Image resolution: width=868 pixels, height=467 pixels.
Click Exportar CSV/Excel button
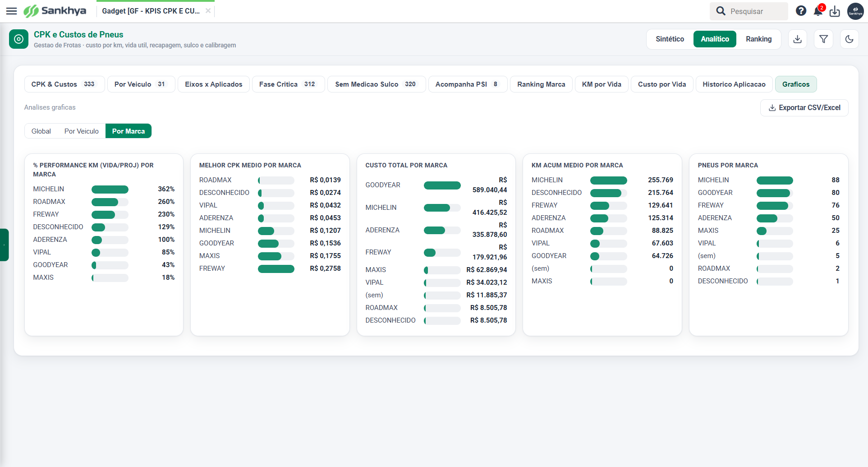pyautogui.click(x=804, y=108)
